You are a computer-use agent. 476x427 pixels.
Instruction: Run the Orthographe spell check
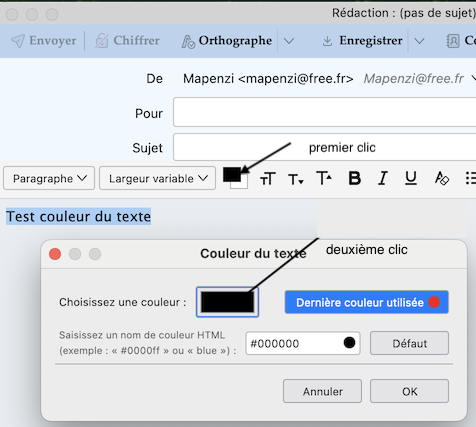pyautogui.click(x=227, y=41)
